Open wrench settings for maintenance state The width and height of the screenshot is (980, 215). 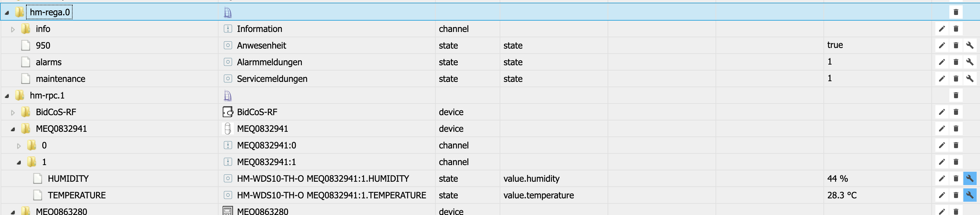[970, 79]
